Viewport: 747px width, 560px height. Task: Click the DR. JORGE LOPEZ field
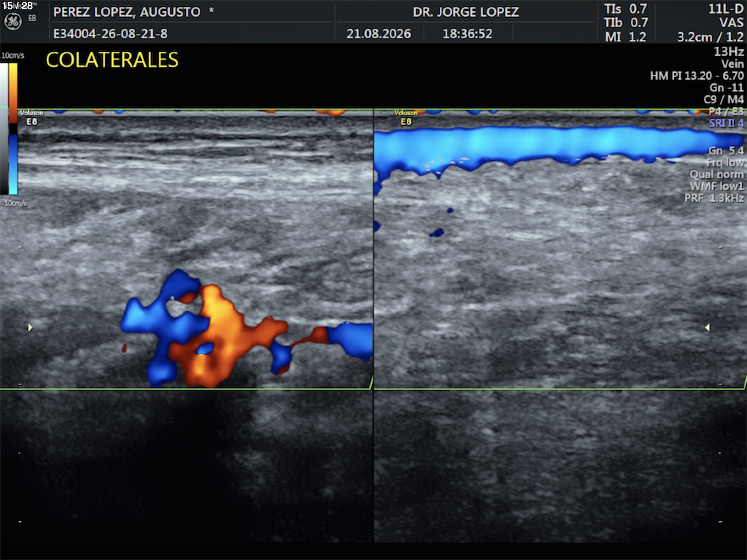[466, 12]
